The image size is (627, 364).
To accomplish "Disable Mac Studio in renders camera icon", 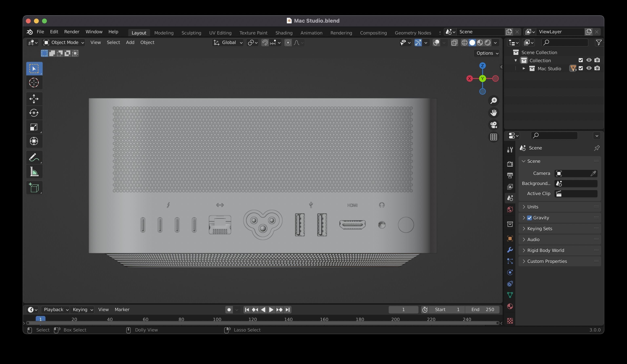I will click(x=597, y=68).
